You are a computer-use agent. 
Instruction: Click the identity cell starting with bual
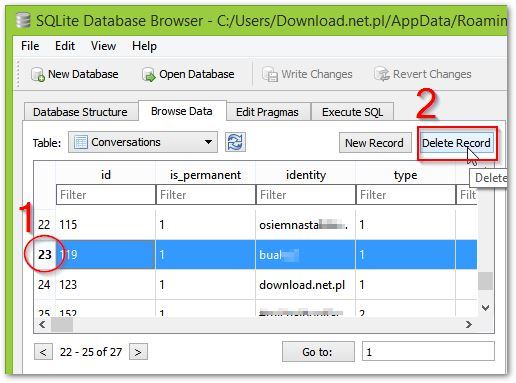(x=305, y=254)
